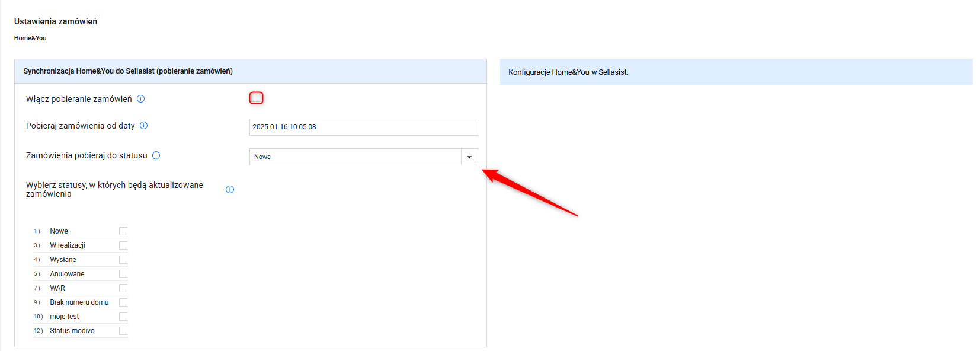The width and height of the screenshot is (980, 351).
Task: Check the Status modivo checkbox
Action: pos(123,331)
